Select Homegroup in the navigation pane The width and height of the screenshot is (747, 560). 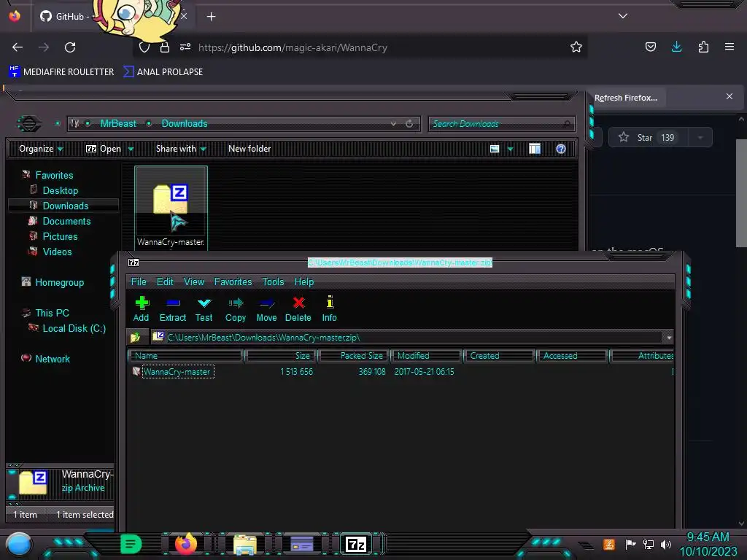click(x=59, y=282)
